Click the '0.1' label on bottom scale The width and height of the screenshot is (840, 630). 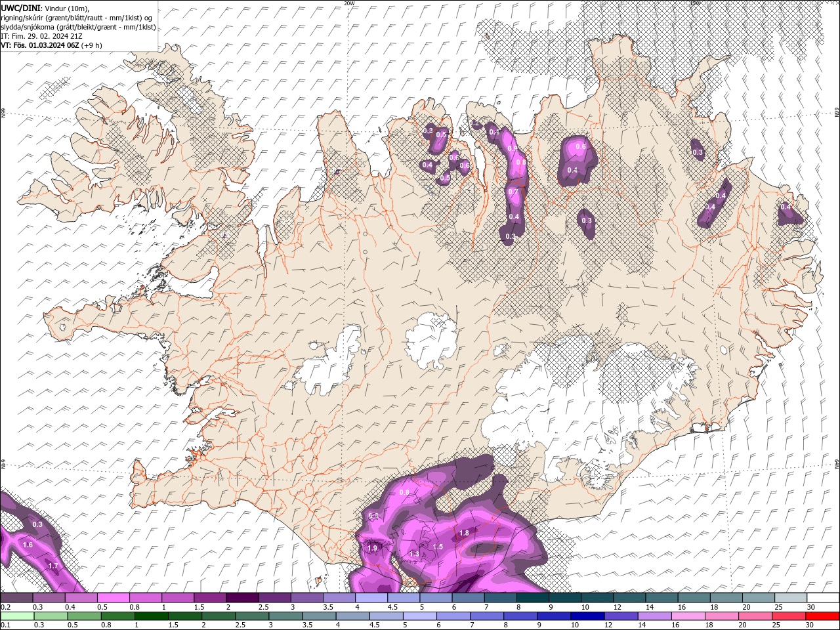[x=6, y=625]
